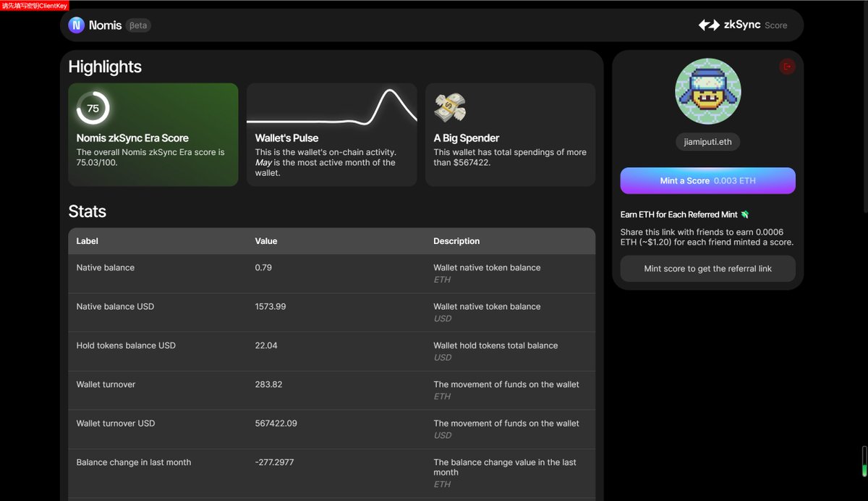Click the green indicator bar at right edge
Screen dimensions: 868x501
(x=864, y=461)
